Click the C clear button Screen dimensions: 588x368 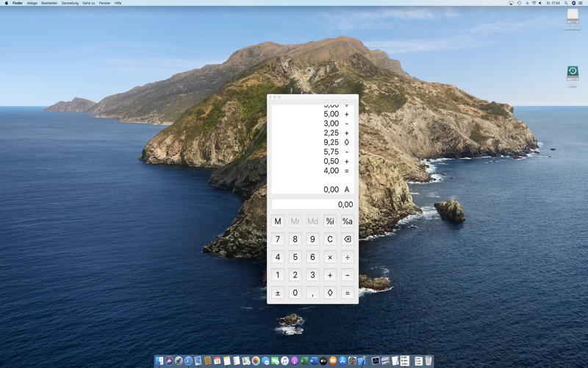pos(330,239)
